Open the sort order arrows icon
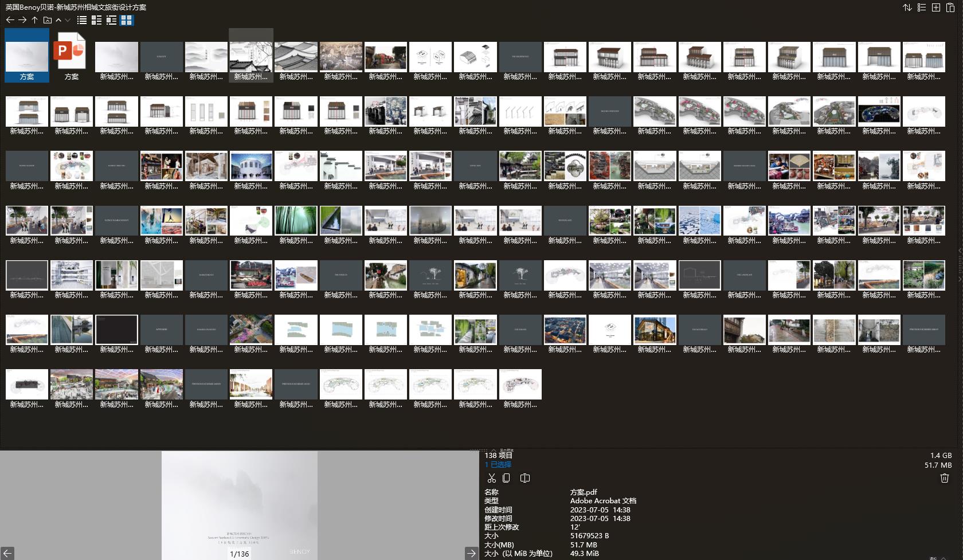This screenshot has width=963, height=560. pyautogui.click(x=907, y=7)
